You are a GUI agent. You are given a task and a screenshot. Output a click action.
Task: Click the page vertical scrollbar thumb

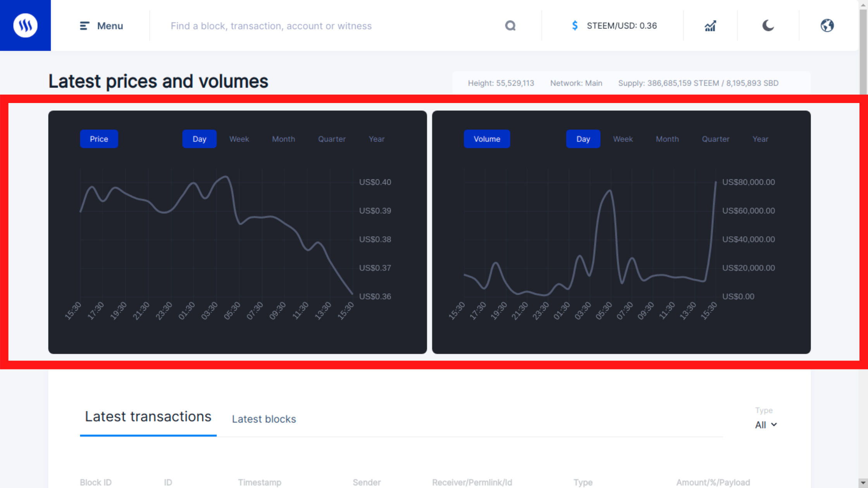863,52
